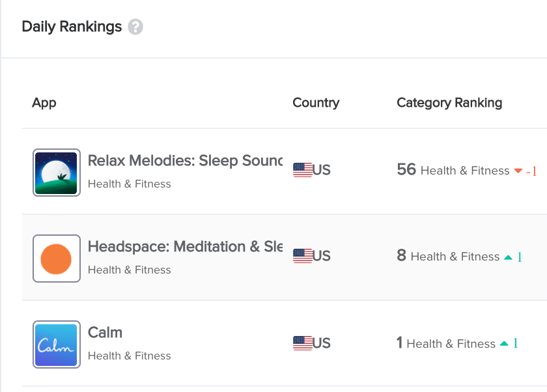Screen dimensions: 547x392
Task: Open the Calm app title link
Action: 105,332
